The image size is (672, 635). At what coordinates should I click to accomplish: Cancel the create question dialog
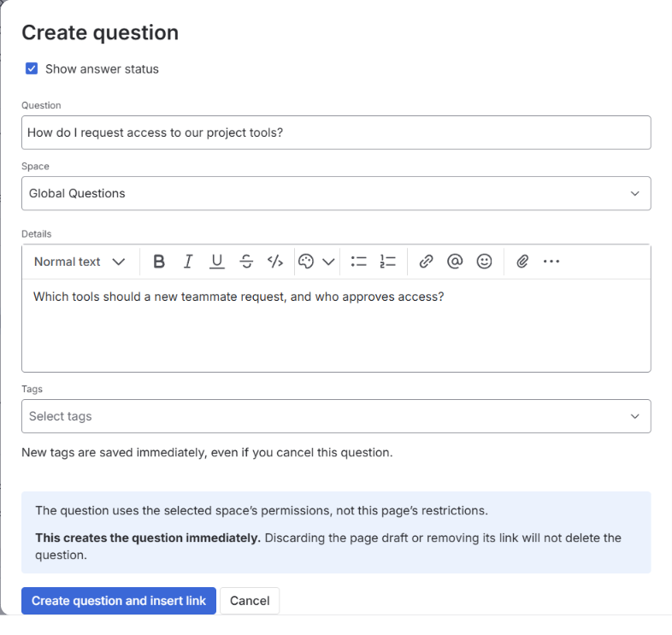(x=250, y=601)
